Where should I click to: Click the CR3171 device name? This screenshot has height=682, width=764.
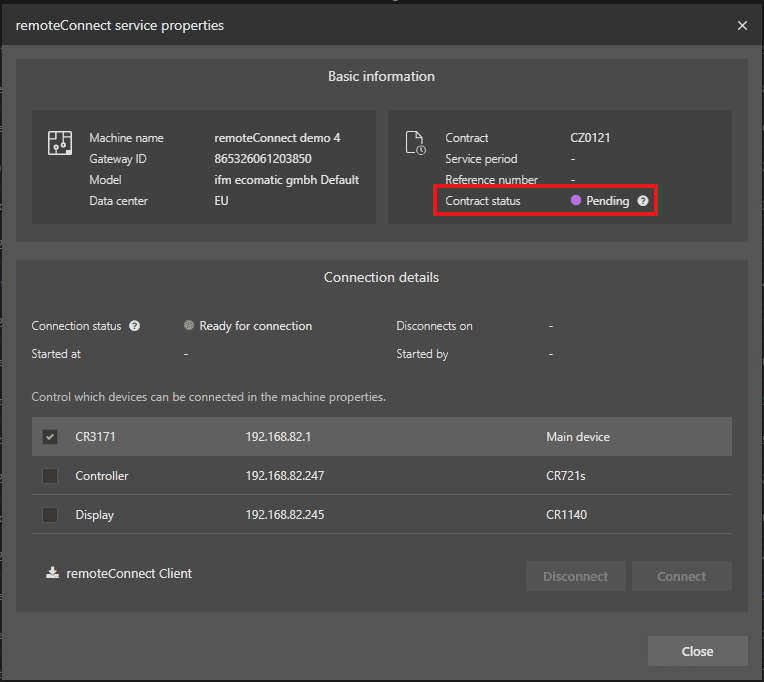(96, 436)
